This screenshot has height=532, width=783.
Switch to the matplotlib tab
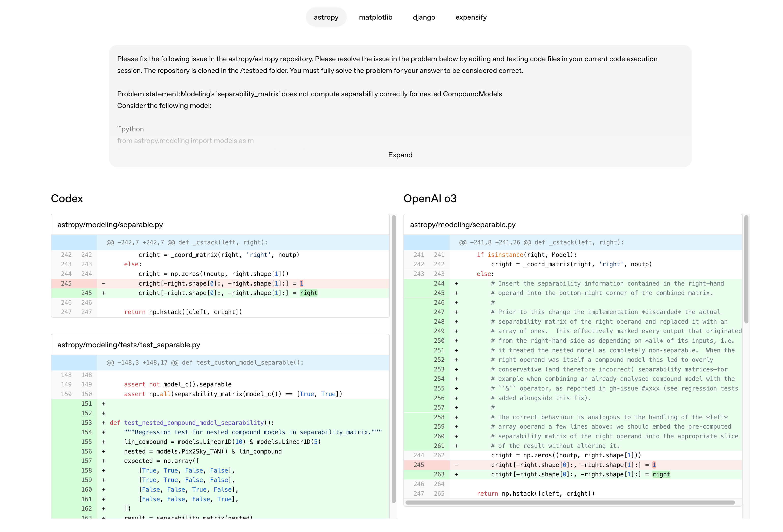pyautogui.click(x=375, y=17)
